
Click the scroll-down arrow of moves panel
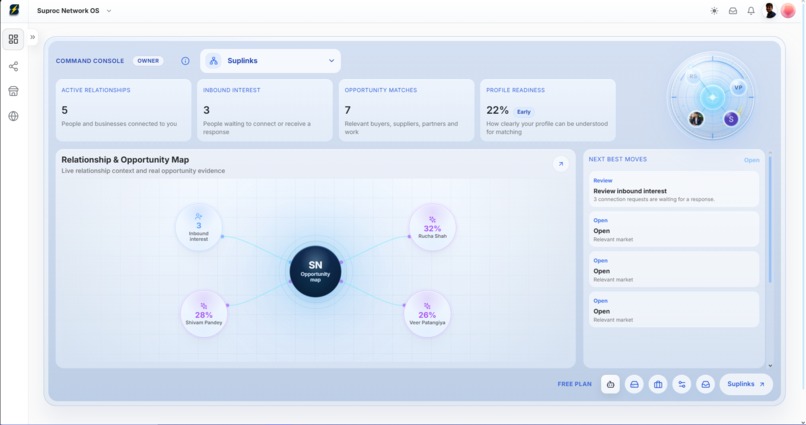[x=770, y=365]
